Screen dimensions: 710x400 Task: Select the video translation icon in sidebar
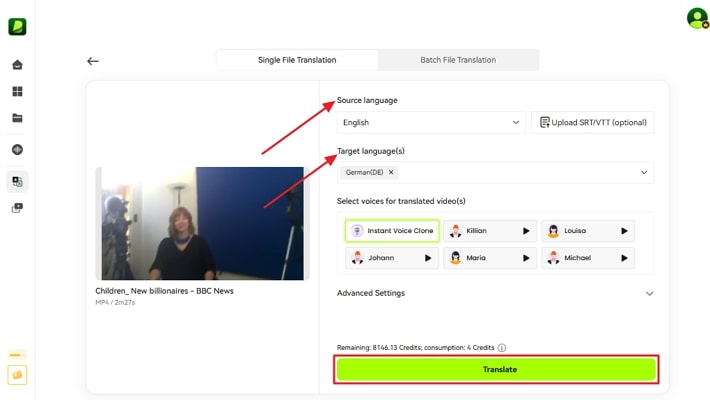[17, 182]
